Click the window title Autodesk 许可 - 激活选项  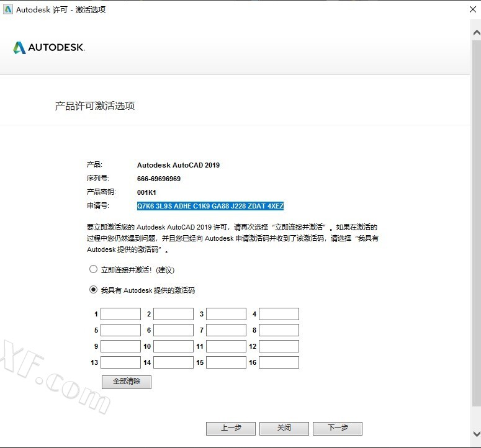(x=61, y=10)
